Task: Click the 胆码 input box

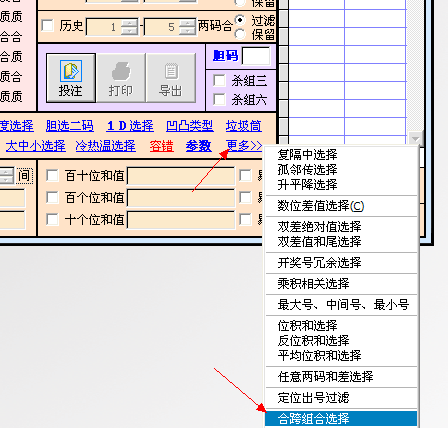Action: pos(256,56)
